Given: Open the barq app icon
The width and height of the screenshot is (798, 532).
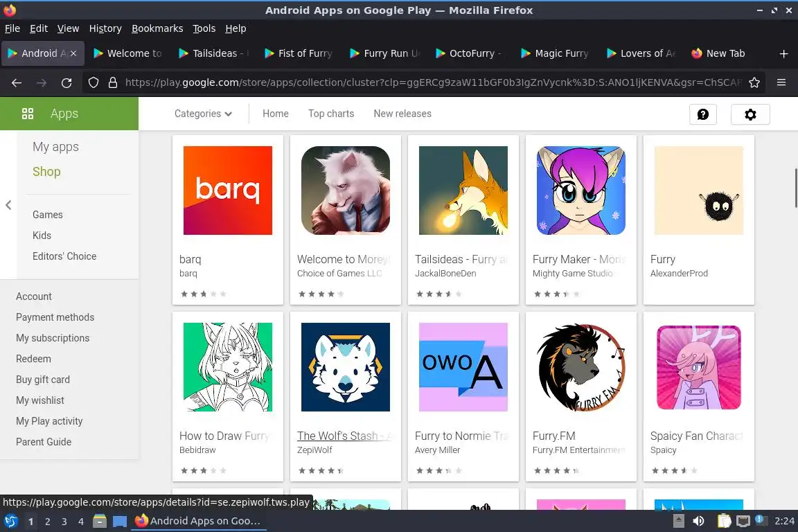Looking at the screenshot, I should [x=227, y=190].
